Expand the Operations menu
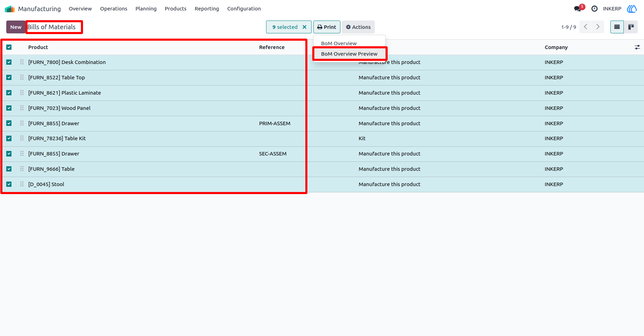 [x=114, y=9]
